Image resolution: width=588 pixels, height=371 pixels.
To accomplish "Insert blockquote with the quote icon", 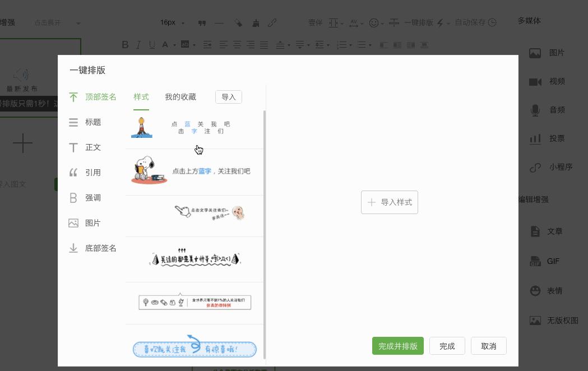I will [x=202, y=23].
